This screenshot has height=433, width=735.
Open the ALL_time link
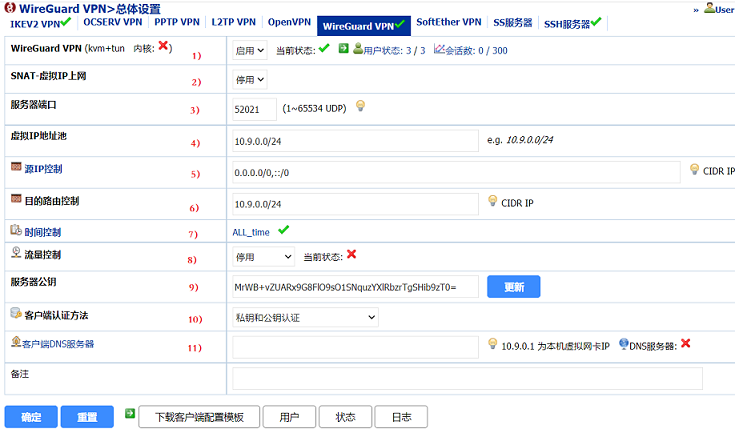click(x=251, y=232)
